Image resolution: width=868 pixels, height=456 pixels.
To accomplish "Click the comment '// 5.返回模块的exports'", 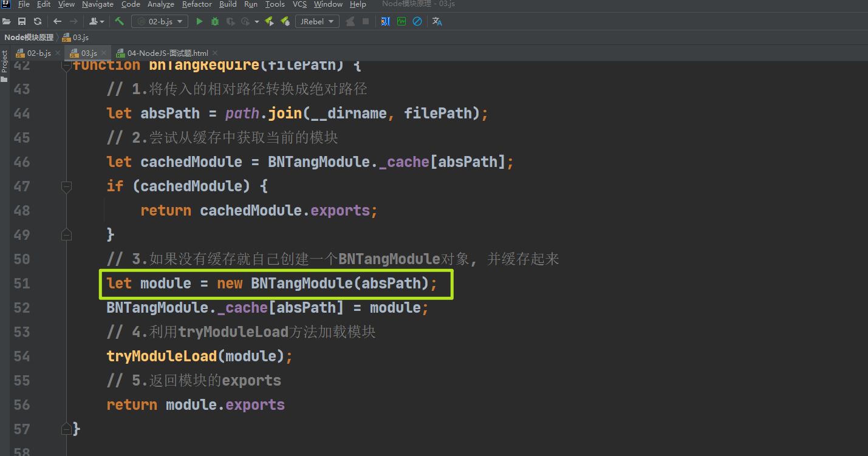I will point(194,381).
